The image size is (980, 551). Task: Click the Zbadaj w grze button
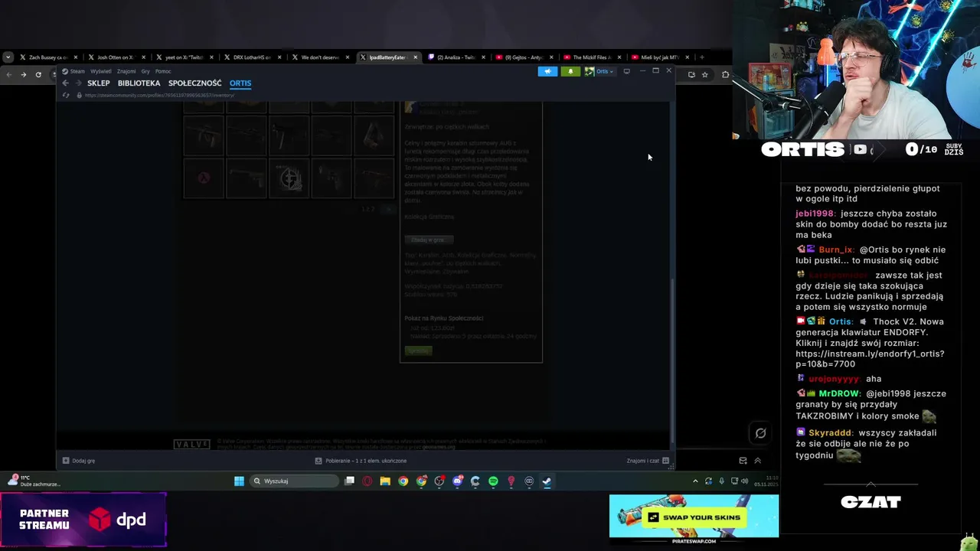pos(429,240)
